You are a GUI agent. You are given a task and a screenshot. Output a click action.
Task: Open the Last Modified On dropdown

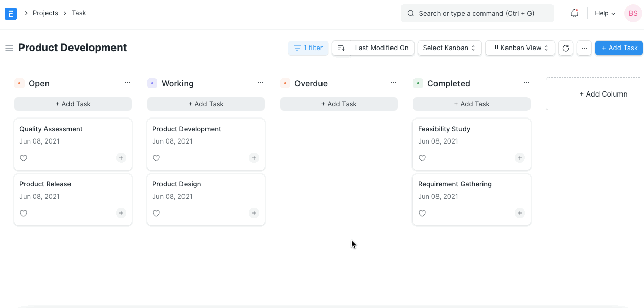[x=382, y=48]
